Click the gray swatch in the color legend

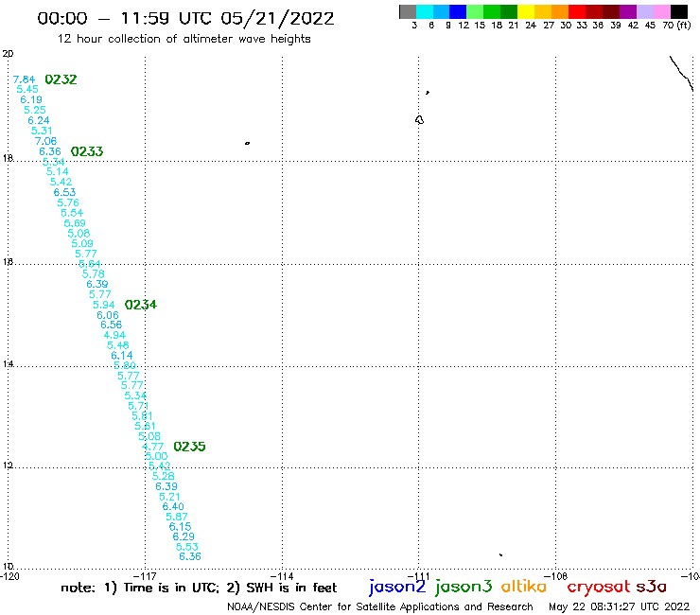coord(408,11)
